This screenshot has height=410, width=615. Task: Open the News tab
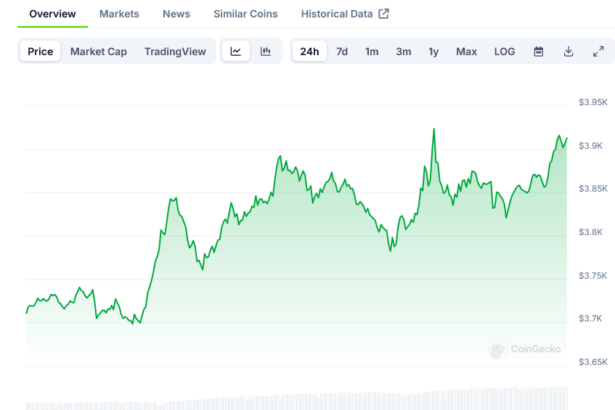[x=176, y=14]
